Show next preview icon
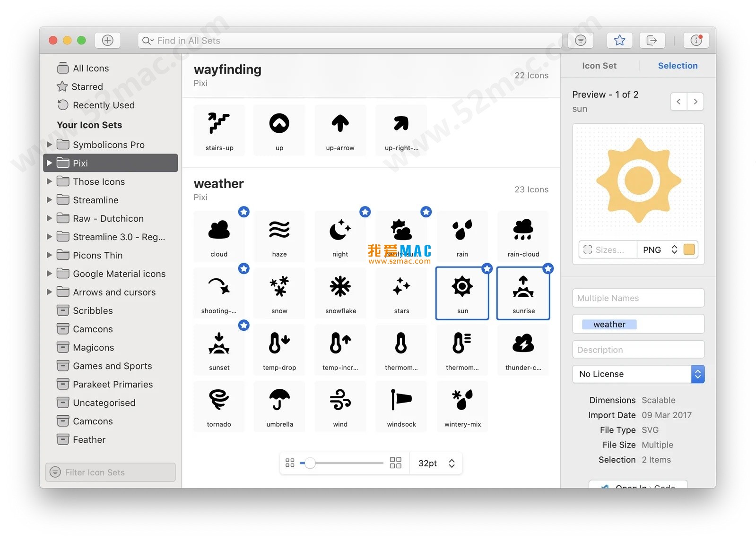This screenshot has width=756, height=541. pyautogui.click(x=695, y=102)
